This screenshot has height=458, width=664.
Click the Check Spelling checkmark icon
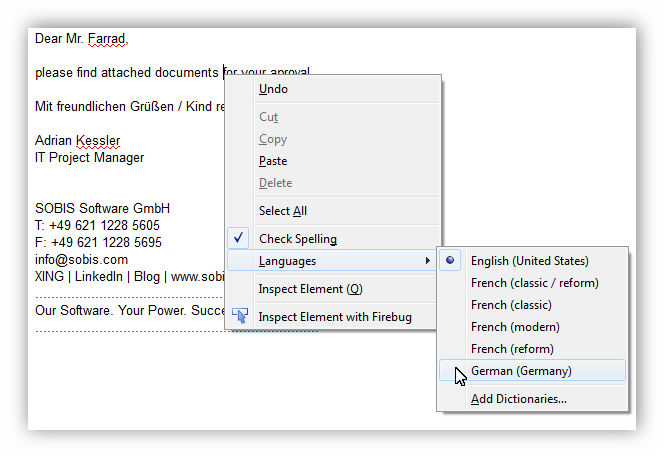(x=238, y=238)
